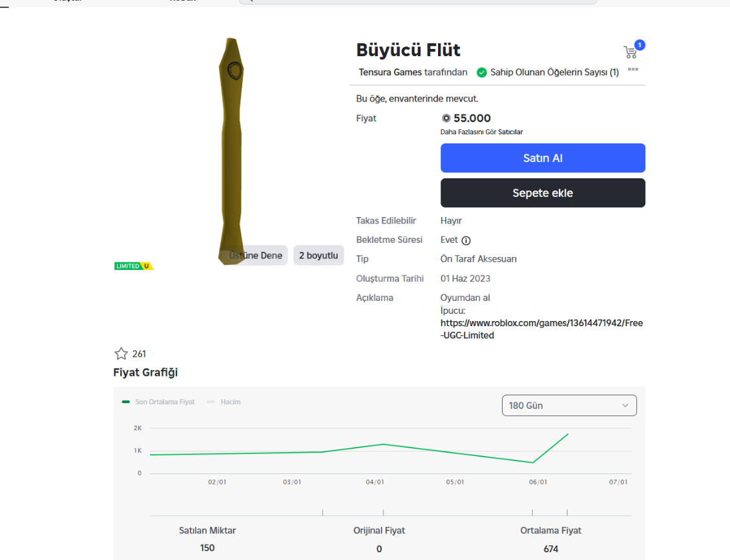This screenshot has width=730, height=560.
Task: Click the 01 Haz 2023 creation date
Action: tap(465, 278)
